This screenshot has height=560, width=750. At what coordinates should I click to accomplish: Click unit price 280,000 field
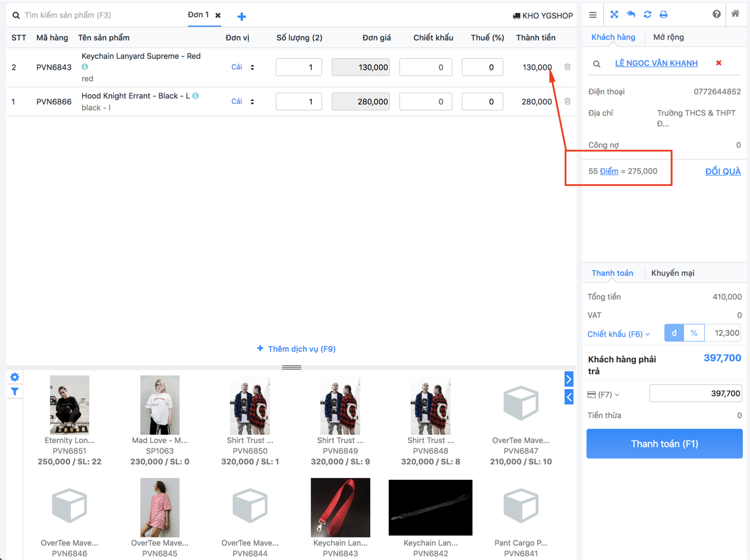(361, 102)
